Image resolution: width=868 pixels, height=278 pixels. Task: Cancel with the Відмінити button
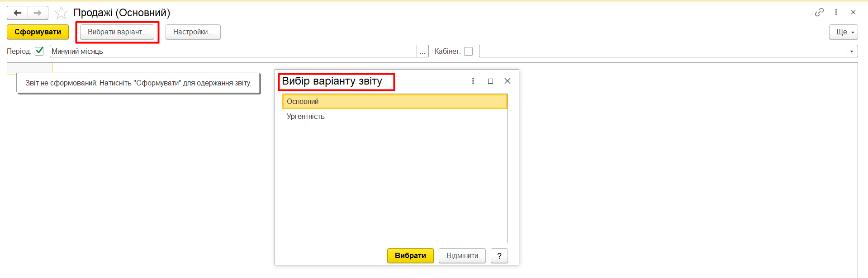coord(462,255)
